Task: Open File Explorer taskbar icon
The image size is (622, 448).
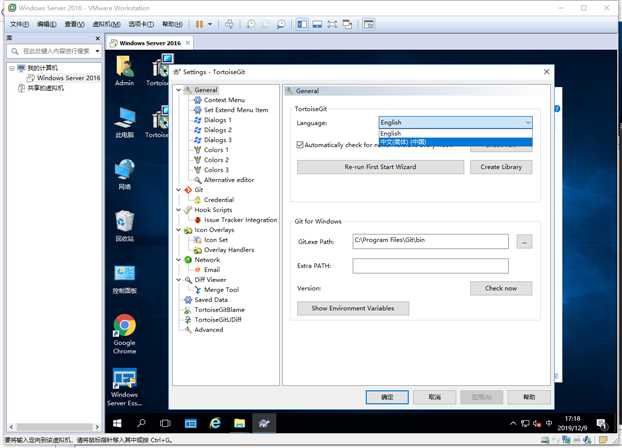Action: [x=239, y=423]
